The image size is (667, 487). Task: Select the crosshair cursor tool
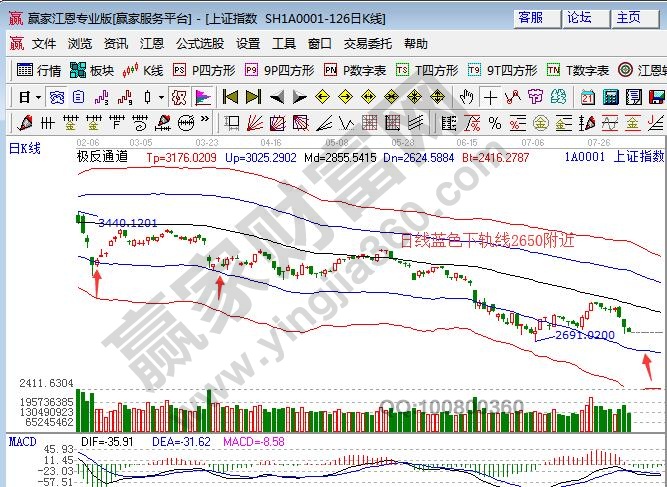490,97
